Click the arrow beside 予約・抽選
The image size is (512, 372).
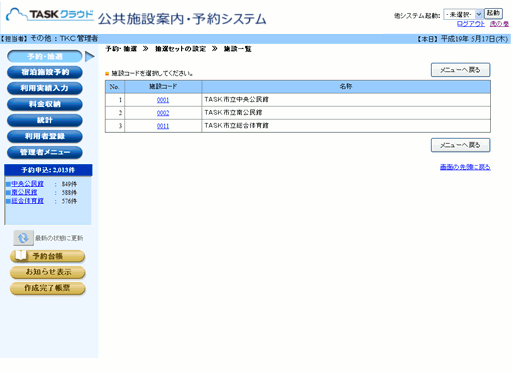click(x=90, y=57)
